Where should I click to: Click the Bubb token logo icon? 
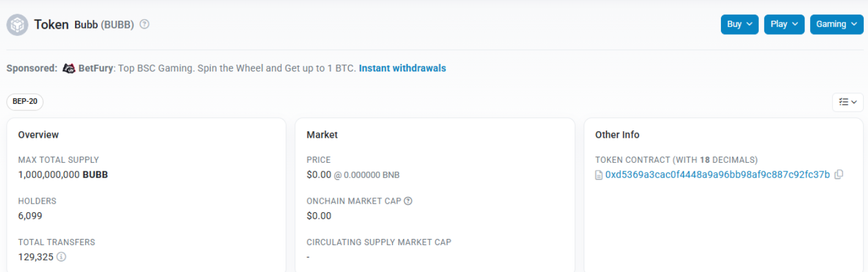(x=16, y=24)
